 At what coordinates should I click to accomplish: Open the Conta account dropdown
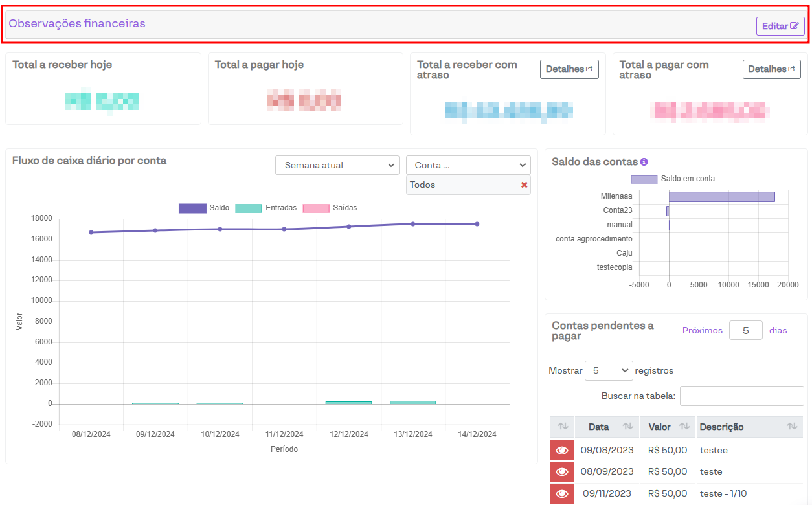pos(468,165)
